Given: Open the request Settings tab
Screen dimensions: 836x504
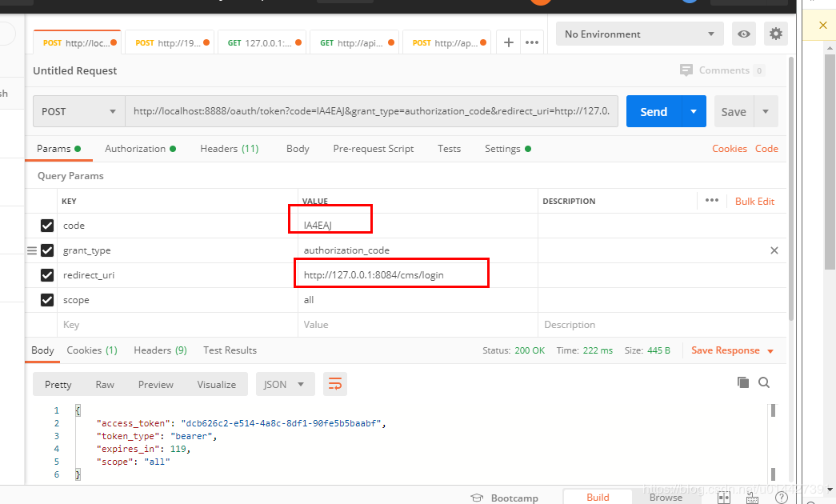Looking at the screenshot, I should point(507,149).
